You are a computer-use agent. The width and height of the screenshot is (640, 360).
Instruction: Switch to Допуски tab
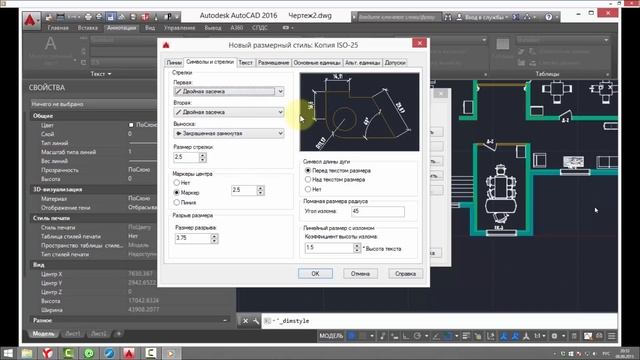click(x=395, y=63)
